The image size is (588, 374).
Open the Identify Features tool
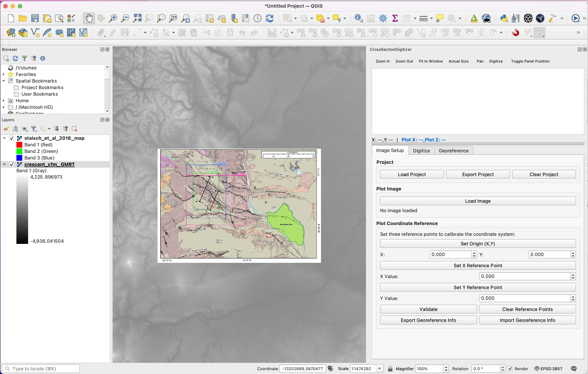[358, 18]
